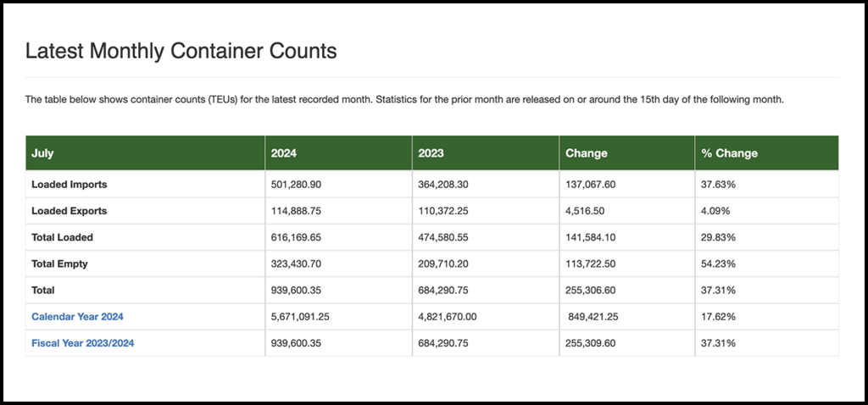Screen dimensions: 868x405
Task: Click the Latest Monthly Container Counts heading
Action: (181, 51)
